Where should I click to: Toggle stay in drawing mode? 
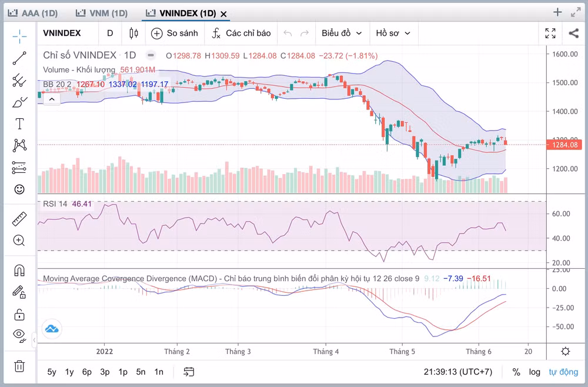point(19,292)
